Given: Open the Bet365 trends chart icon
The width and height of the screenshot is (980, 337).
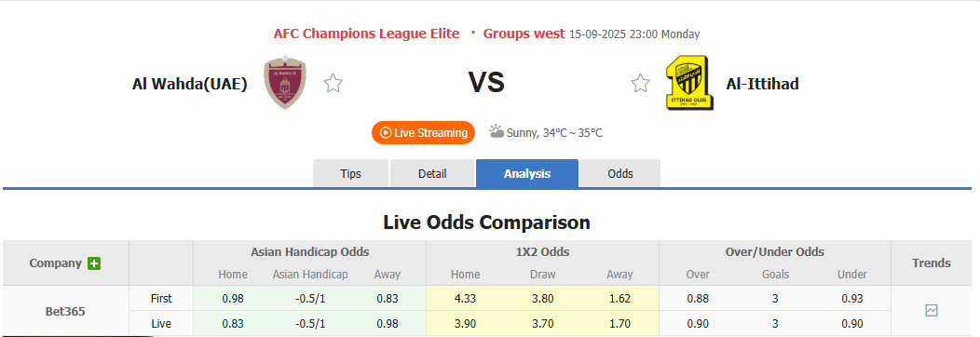Looking at the screenshot, I should coord(932,310).
